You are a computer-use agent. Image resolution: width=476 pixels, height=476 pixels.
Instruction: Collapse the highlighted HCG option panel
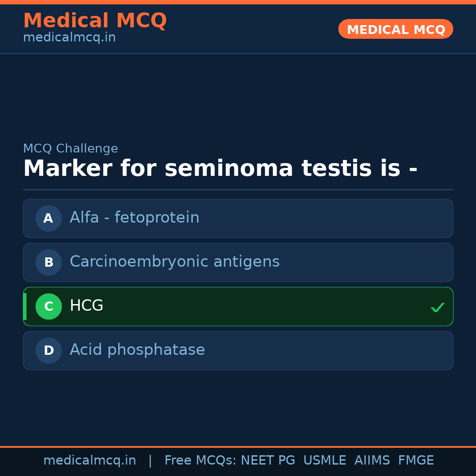238,306
